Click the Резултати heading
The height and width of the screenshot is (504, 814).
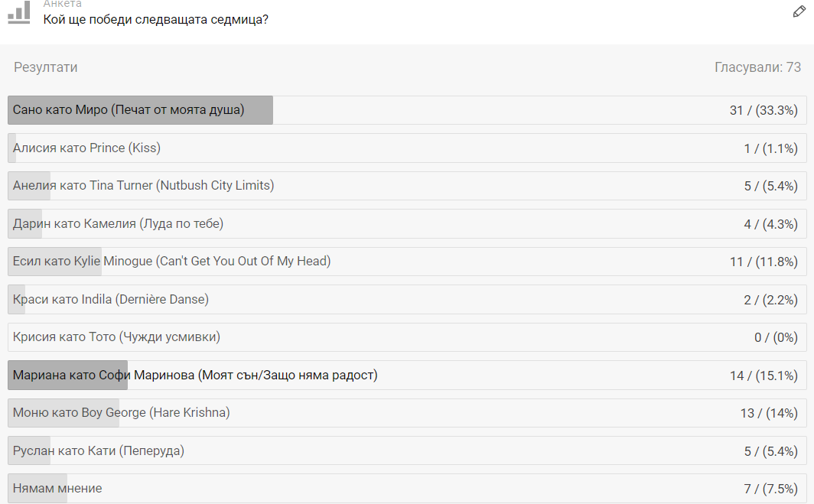click(46, 67)
